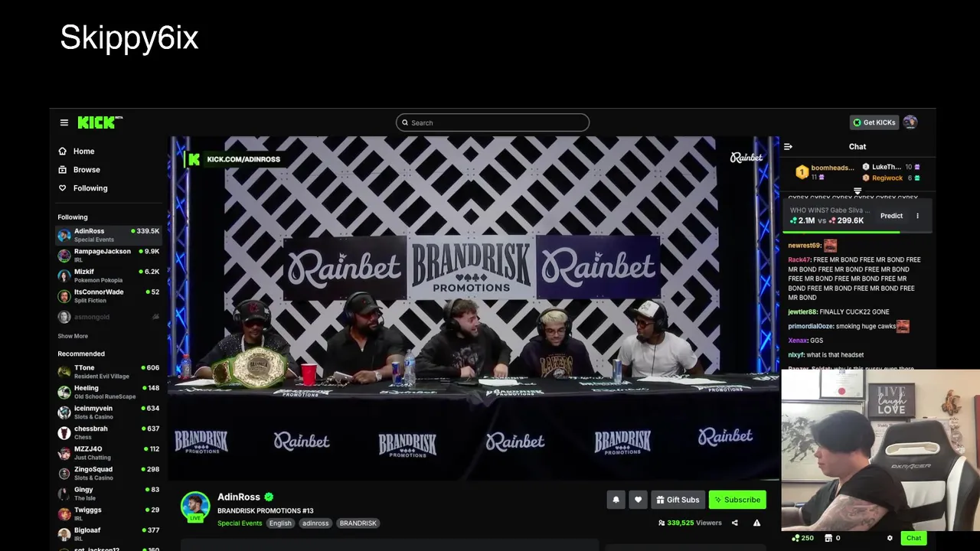
Task: Open the MZZJ4O Just Chatting channel
Action: [109, 453]
